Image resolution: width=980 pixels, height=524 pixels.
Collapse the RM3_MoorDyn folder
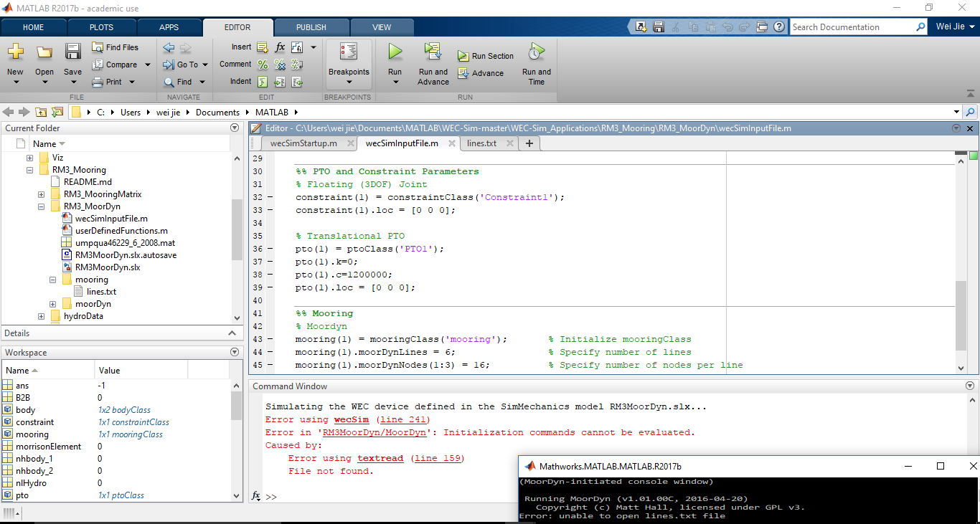tap(41, 206)
